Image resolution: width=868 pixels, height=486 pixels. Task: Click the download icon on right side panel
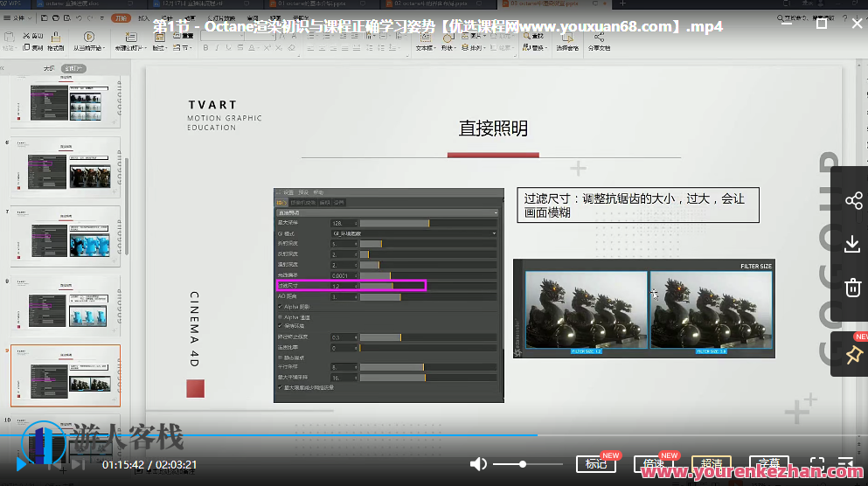852,244
